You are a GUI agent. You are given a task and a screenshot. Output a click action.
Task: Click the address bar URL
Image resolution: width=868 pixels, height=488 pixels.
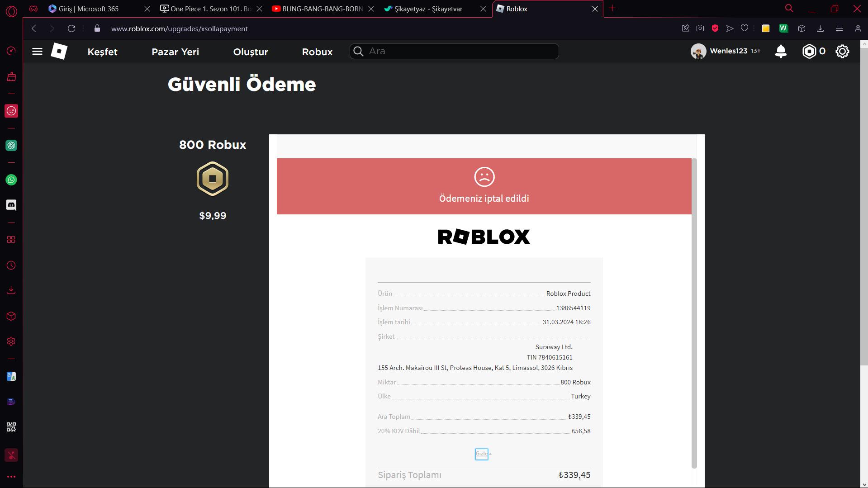click(x=180, y=28)
